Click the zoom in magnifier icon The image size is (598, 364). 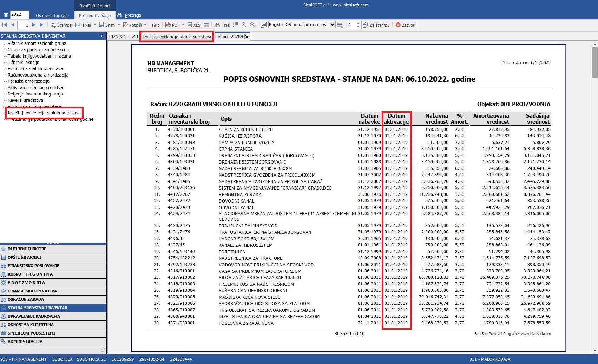252,25
